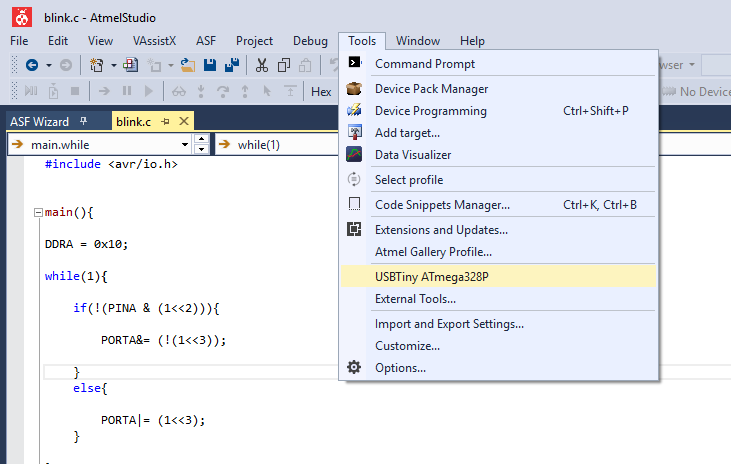This screenshot has width=731, height=464.
Task: Open the main.while scope dropdown
Action: pyautogui.click(x=185, y=145)
